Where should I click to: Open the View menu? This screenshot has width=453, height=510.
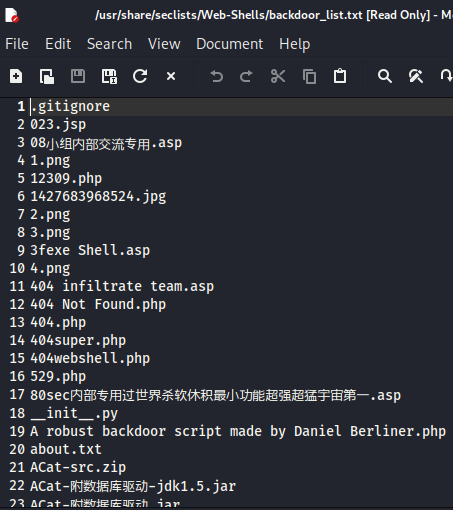click(x=164, y=44)
